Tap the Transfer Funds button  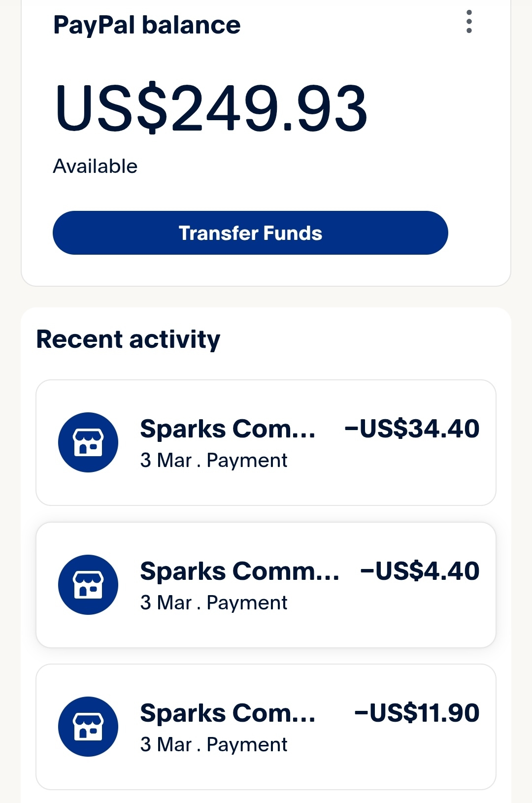250,233
